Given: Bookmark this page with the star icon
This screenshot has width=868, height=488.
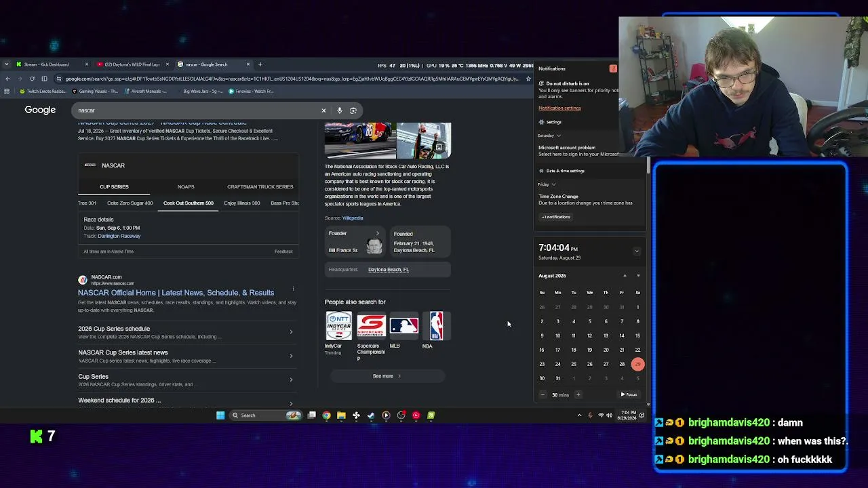Looking at the screenshot, I should [x=528, y=79].
